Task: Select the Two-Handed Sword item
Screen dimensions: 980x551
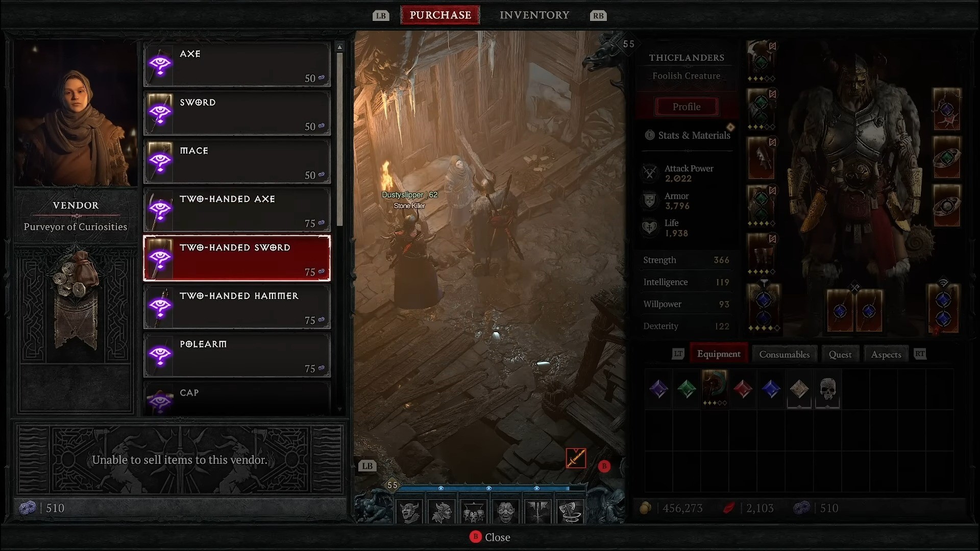Action: pyautogui.click(x=236, y=258)
